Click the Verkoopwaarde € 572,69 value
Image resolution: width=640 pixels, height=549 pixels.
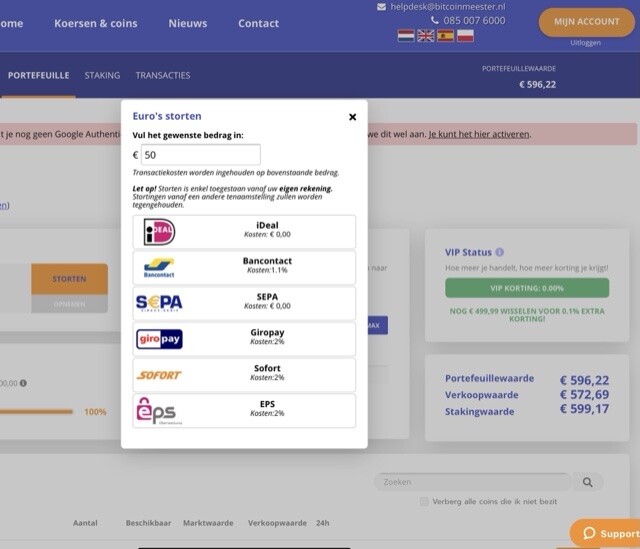pyautogui.click(x=584, y=395)
